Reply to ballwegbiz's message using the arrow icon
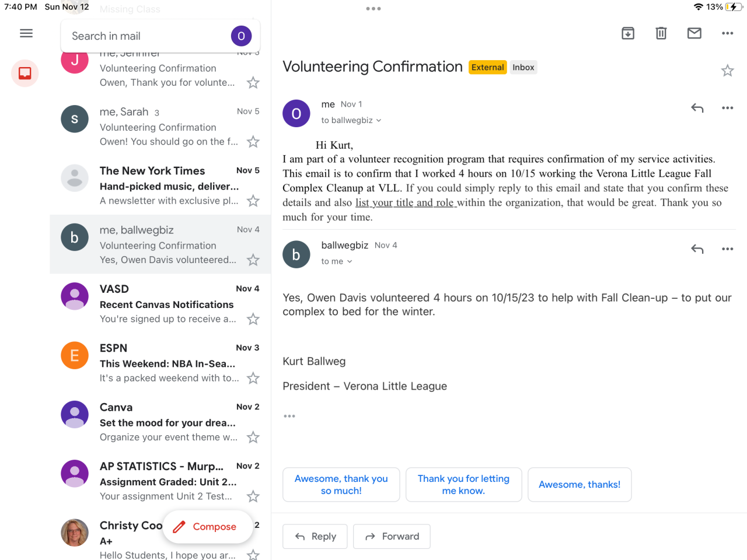 [x=697, y=249]
